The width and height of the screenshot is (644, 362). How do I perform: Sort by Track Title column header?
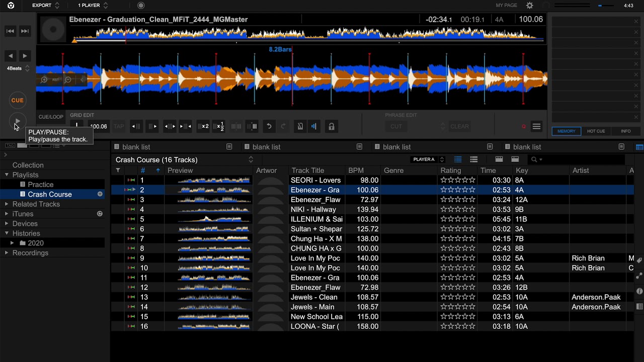point(308,170)
